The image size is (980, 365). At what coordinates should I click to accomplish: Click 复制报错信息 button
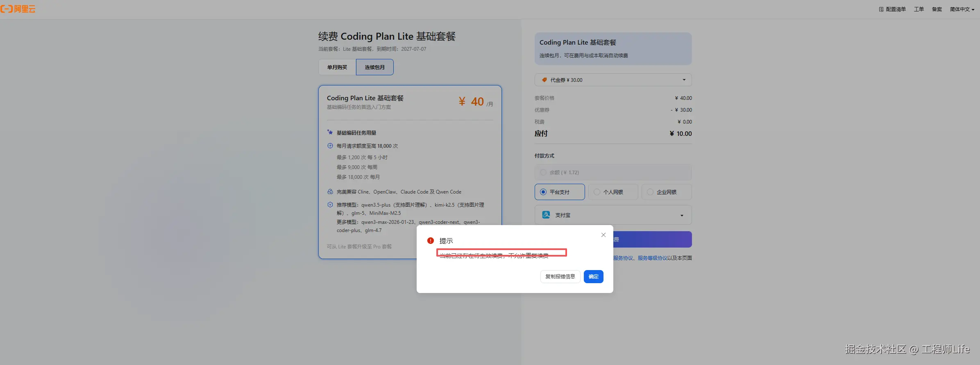(560, 277)
